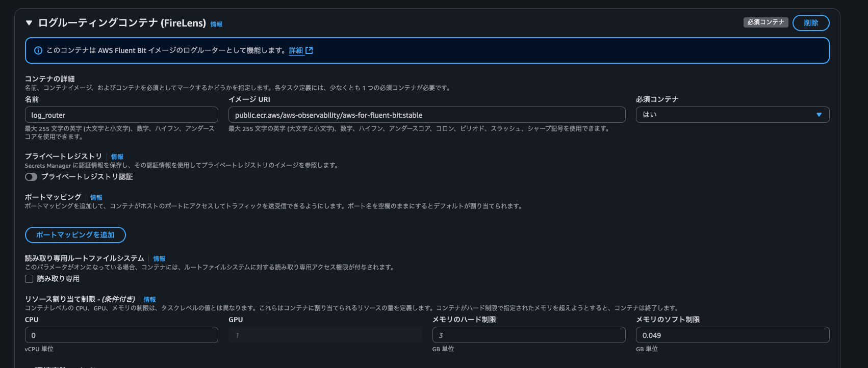
Task: Check the 読み取り専用 checkbox
Action: (x=29, y=279)
